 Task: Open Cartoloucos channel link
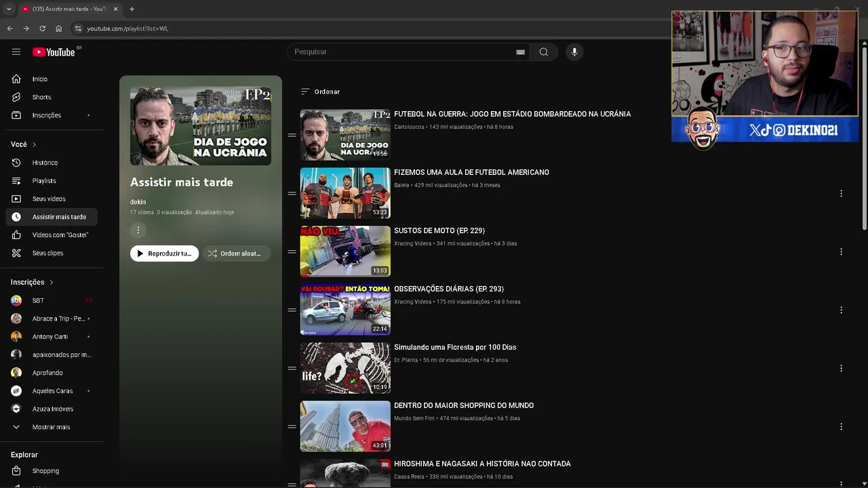click(x=409, y=127)
